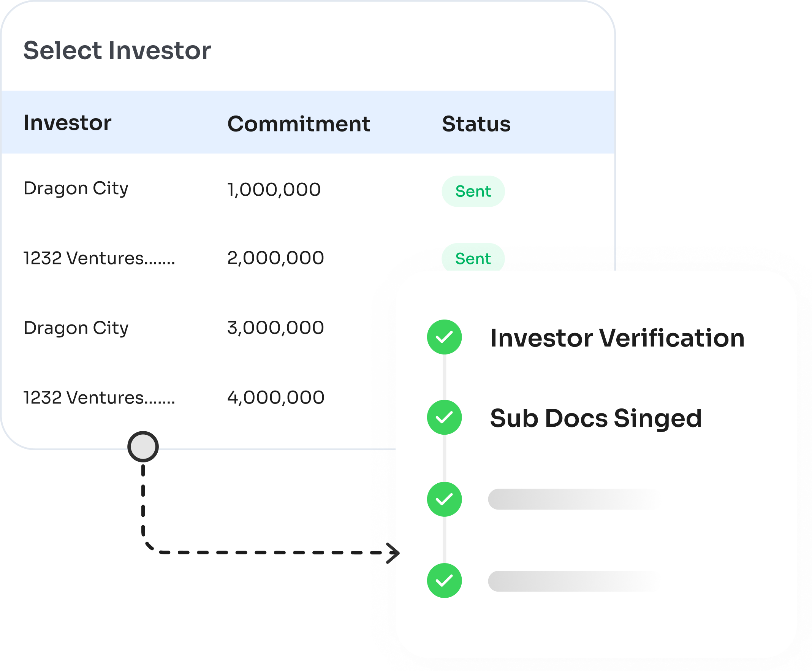Sort by the Status column header

coord(476,124)
